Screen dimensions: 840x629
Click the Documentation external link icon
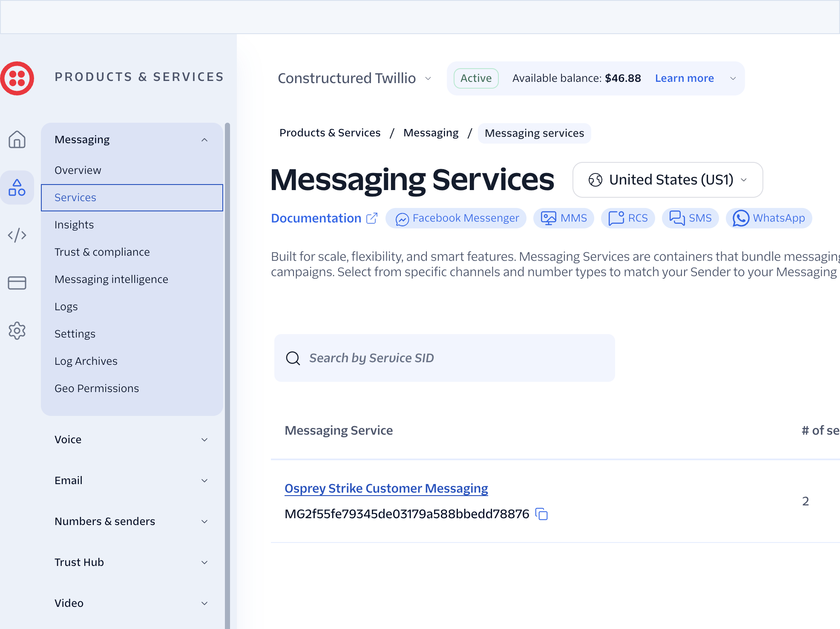click(x=372, y=218)
